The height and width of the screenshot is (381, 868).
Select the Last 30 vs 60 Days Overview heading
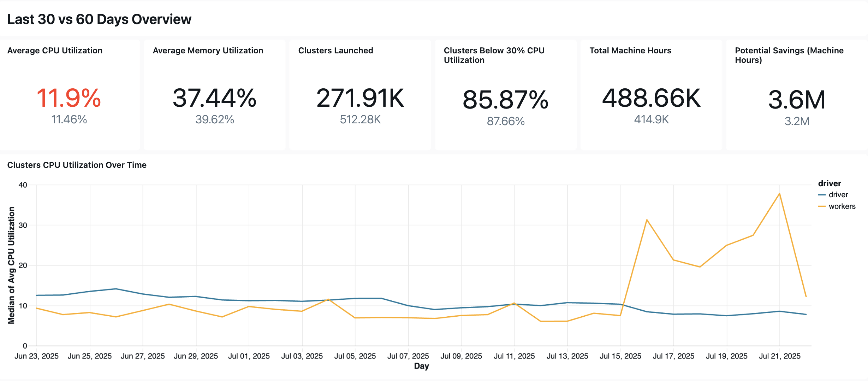point(99,19)
